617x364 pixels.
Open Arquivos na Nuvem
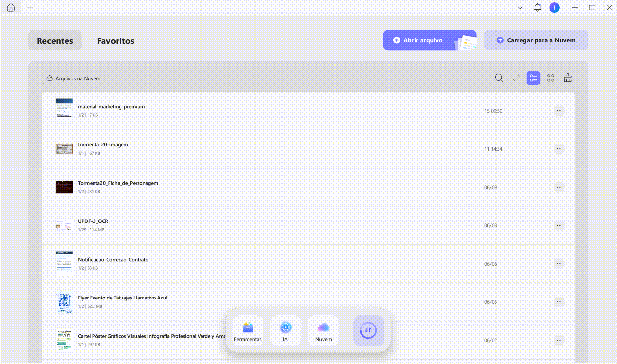[73, 78]
